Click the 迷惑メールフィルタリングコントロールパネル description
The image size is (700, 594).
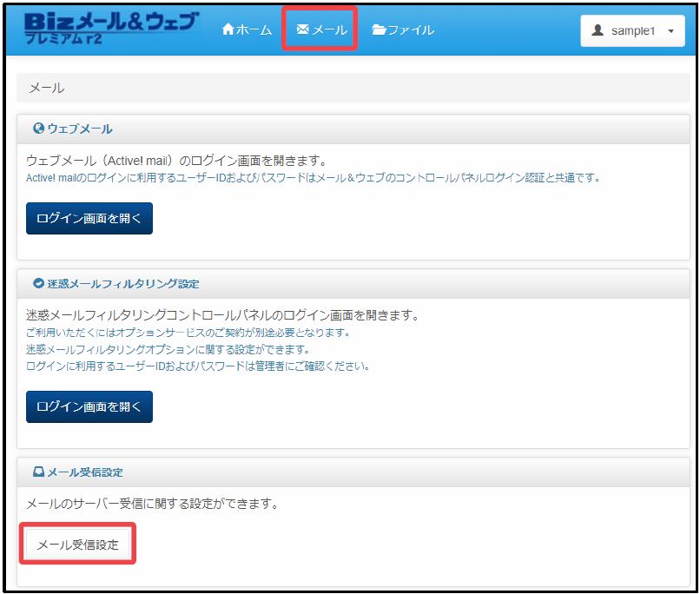tap(223, 315)
